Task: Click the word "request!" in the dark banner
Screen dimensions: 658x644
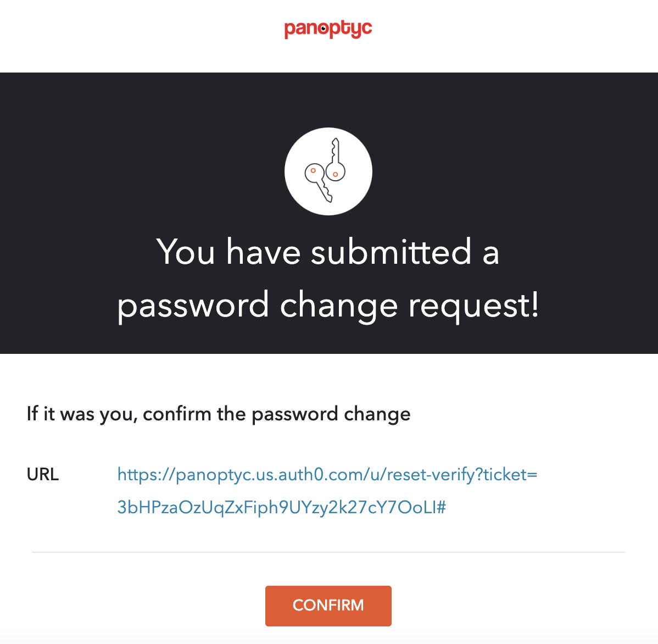Action: [x=474, y=306]
